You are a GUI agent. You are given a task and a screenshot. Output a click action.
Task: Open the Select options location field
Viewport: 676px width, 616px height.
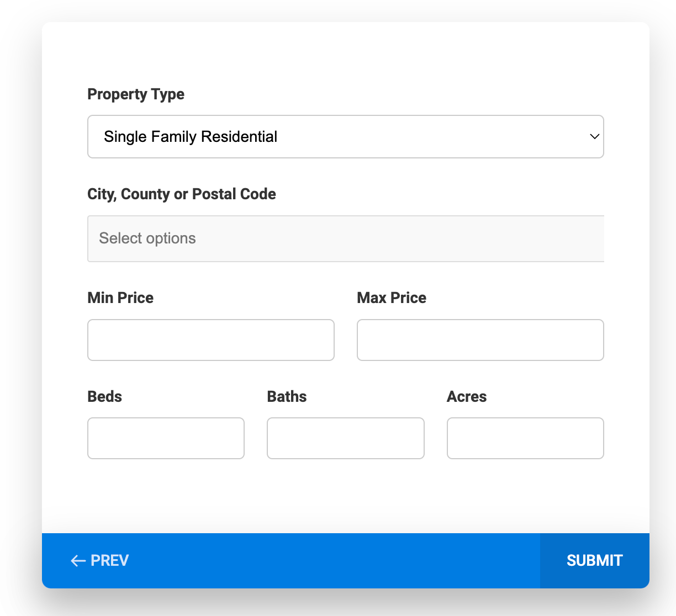[x=345, y=238]
